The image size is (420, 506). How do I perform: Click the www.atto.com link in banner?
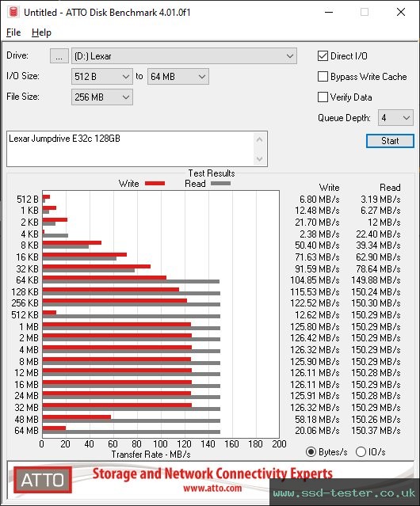212,488
